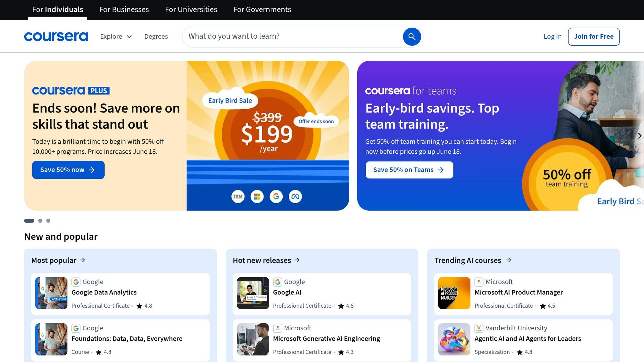Advance carousel with the right arrow
Viewport: 644px width, 362px height.
pos(639,136)
